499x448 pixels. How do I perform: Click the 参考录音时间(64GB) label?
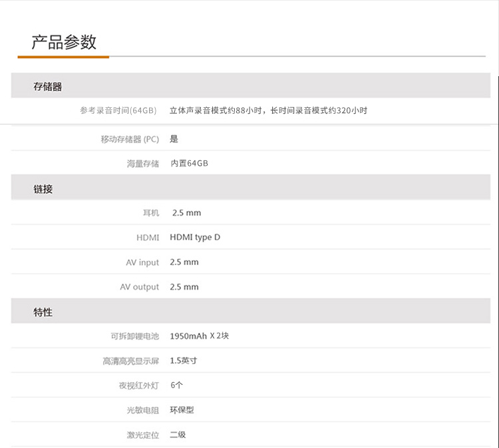(118, 111)
